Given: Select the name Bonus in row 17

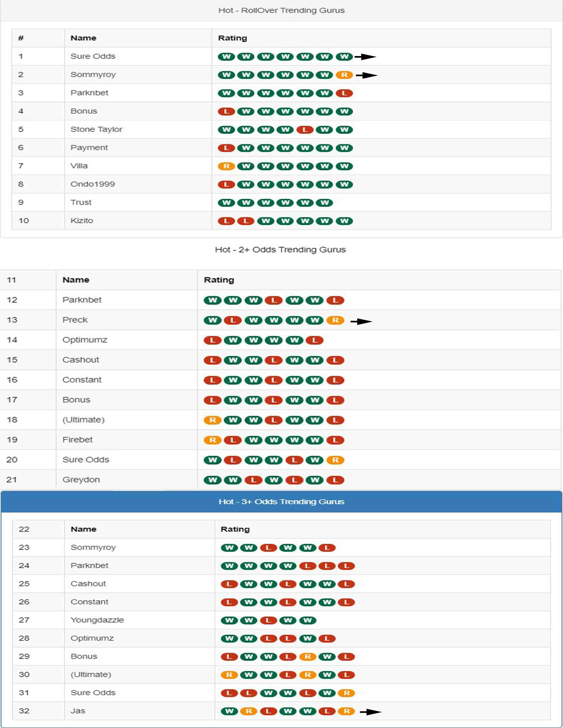Looking at the screenshot, I should coord(76,400).
